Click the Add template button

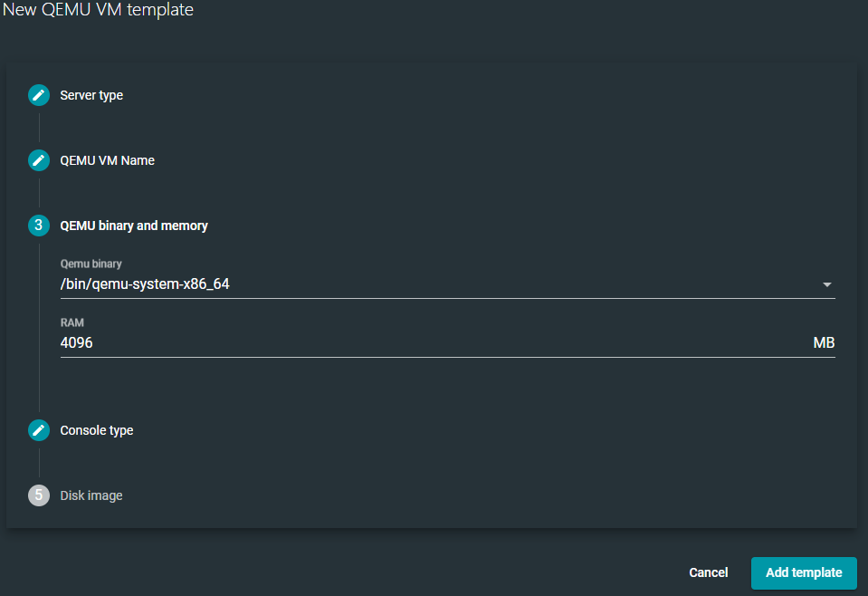(x=804, y=572)
